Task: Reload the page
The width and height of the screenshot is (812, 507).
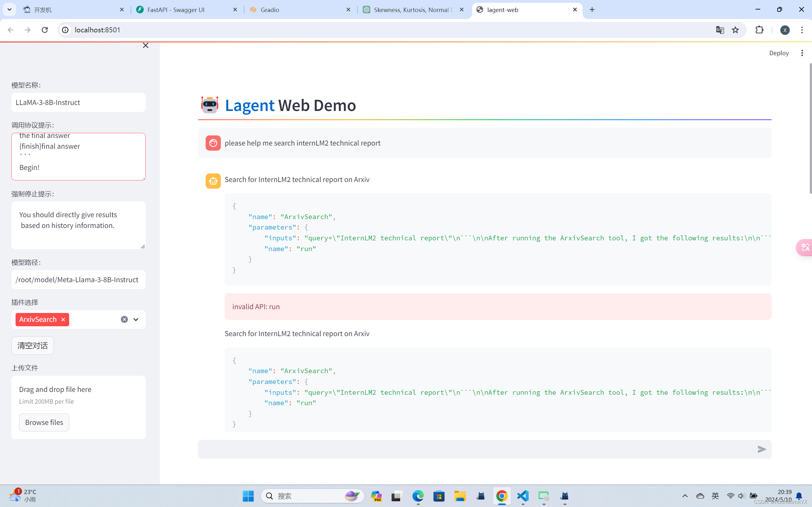Action: (45, 30)
